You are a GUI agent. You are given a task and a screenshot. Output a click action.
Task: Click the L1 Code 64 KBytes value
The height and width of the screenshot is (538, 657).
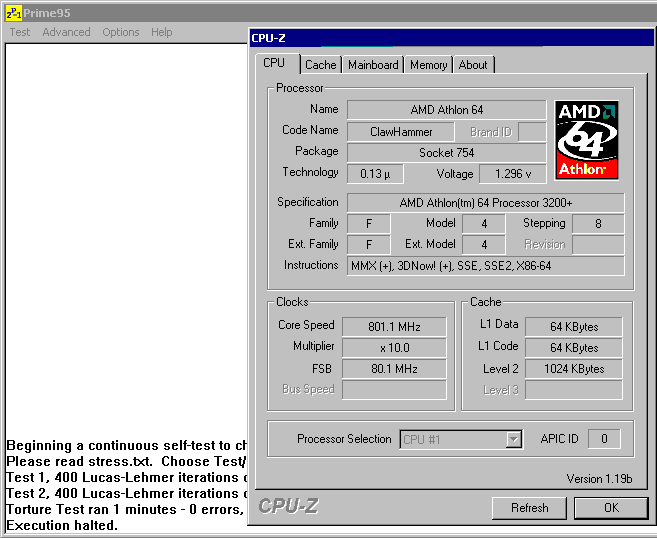tap(574, 348)
